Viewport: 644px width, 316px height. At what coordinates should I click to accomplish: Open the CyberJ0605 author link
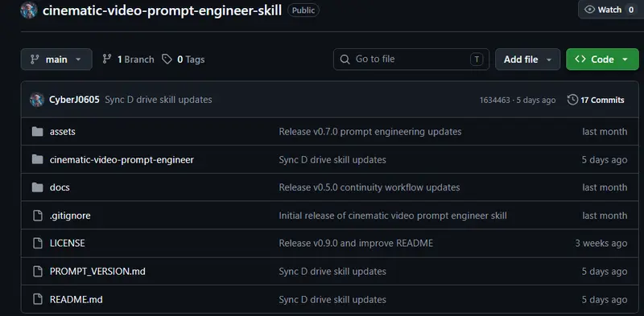(74, 100)
